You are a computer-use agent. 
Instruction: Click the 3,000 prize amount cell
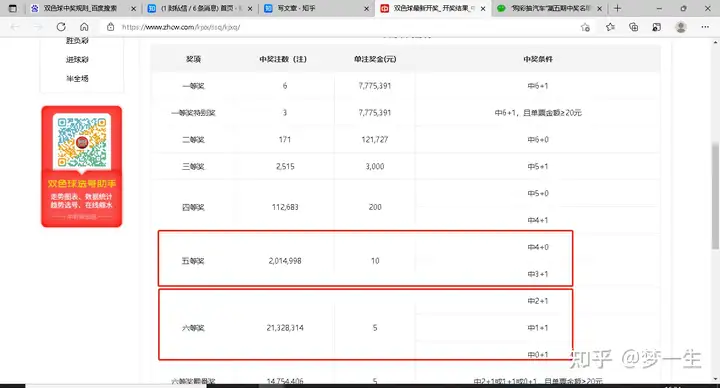coord(375,166)
